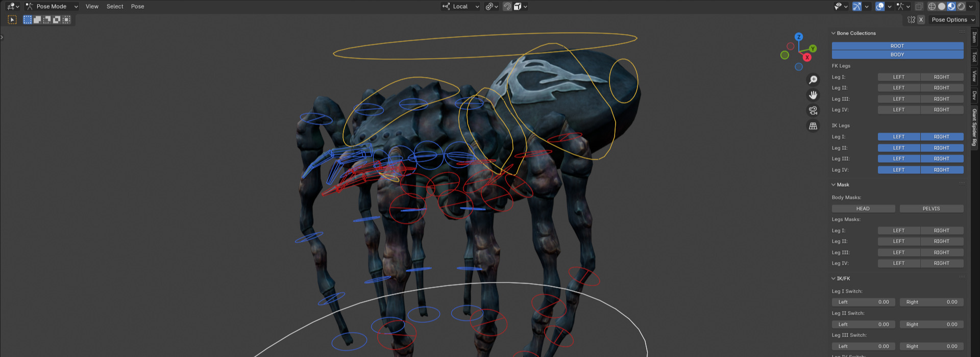Toggle the camera view icon
The width and height of the screenshot is (980, 357).
point(813,110)
